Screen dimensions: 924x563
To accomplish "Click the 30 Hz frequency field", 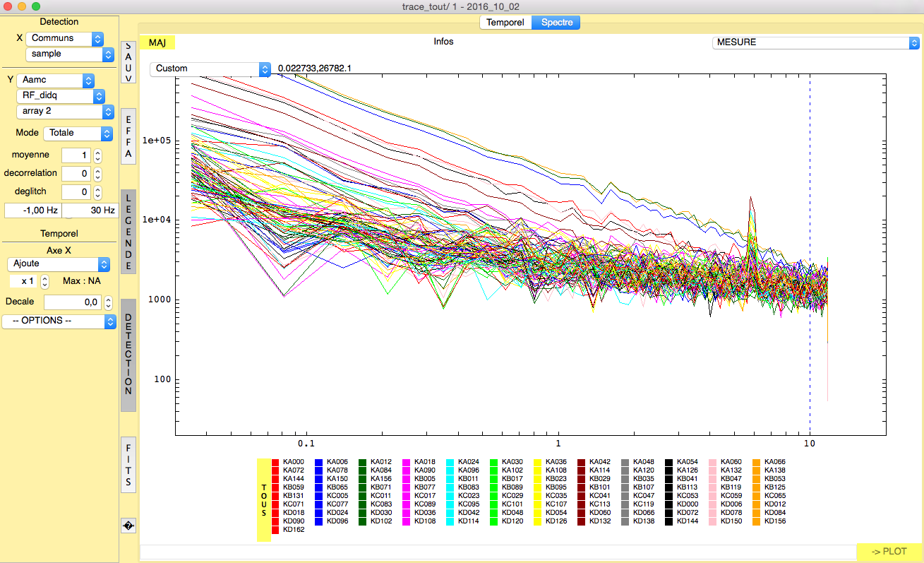I will click(x=90, y=211).
